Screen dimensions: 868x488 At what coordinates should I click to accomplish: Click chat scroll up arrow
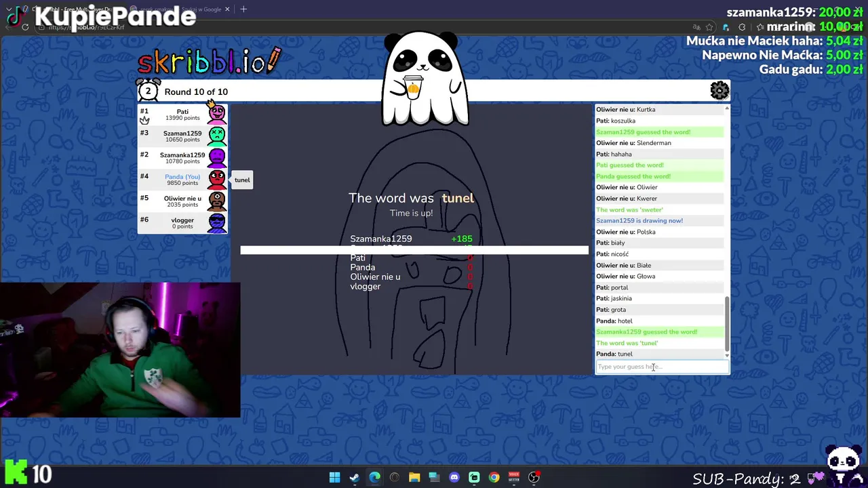(x=727, y=108)
